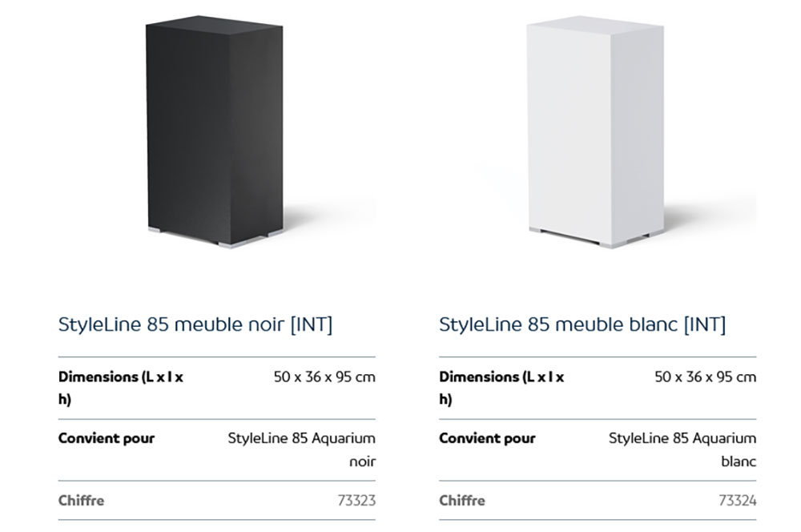Click the Dimensions label under white cabinet
The width and height of the screenshot is (801, 532).
501,388
